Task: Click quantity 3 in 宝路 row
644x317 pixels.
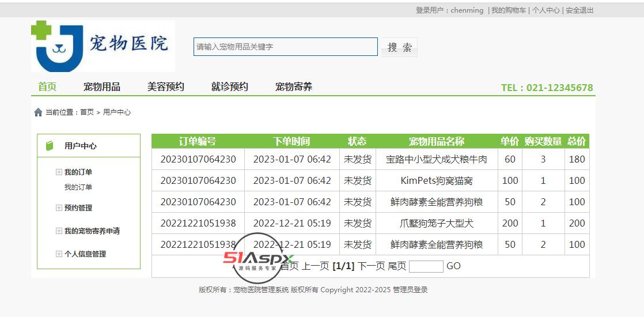Action: pyautogui.click(x=543, y=159)
